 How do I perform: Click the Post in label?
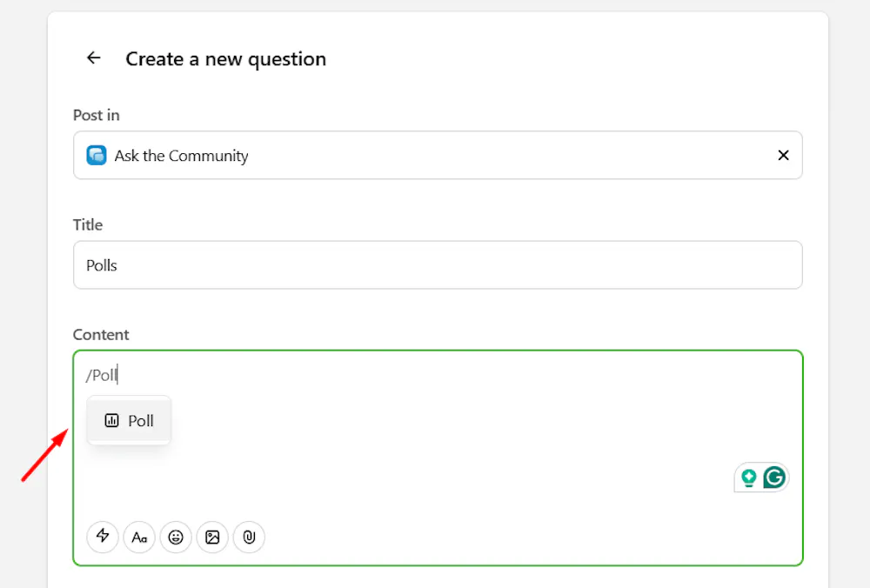pos(97,115)
